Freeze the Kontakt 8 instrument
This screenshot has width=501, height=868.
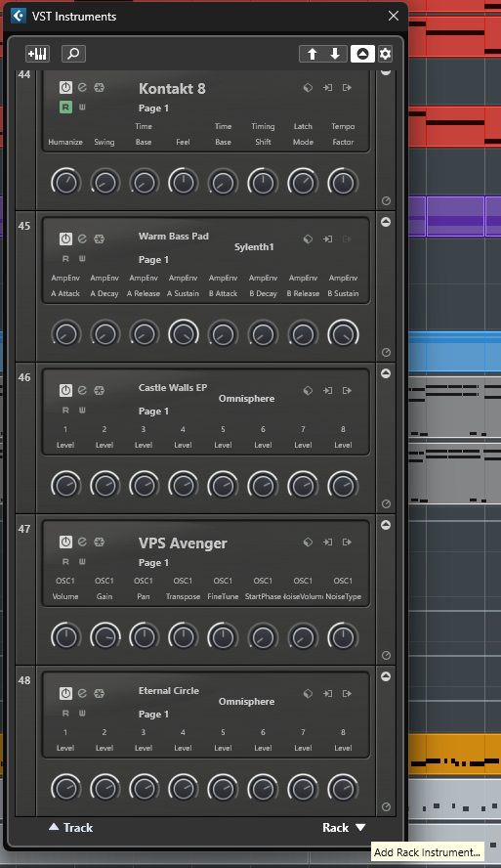(x=99, y=87)
